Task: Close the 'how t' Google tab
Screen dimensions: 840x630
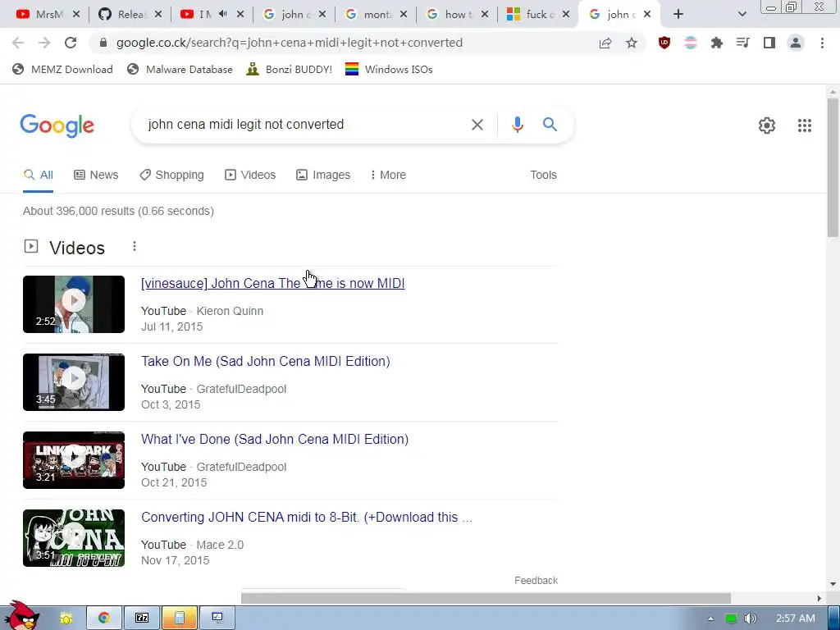Action: pos(484,15)
